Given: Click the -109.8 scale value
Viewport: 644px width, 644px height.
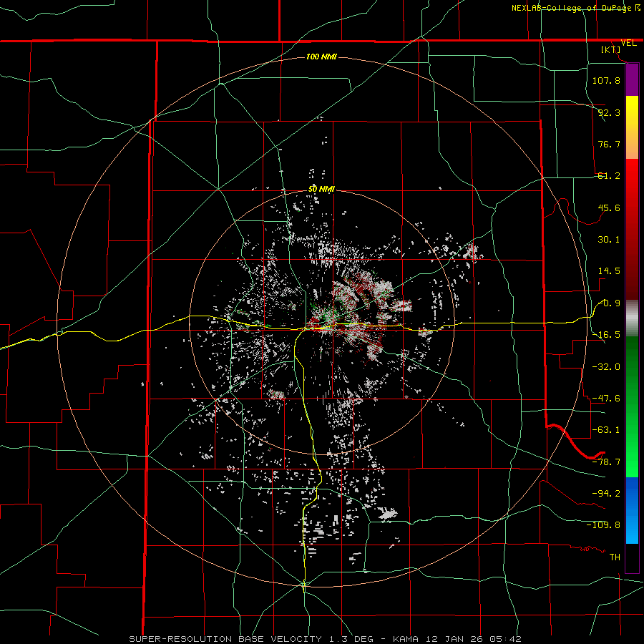Looking at the screenshot, I should click(603, 525).
